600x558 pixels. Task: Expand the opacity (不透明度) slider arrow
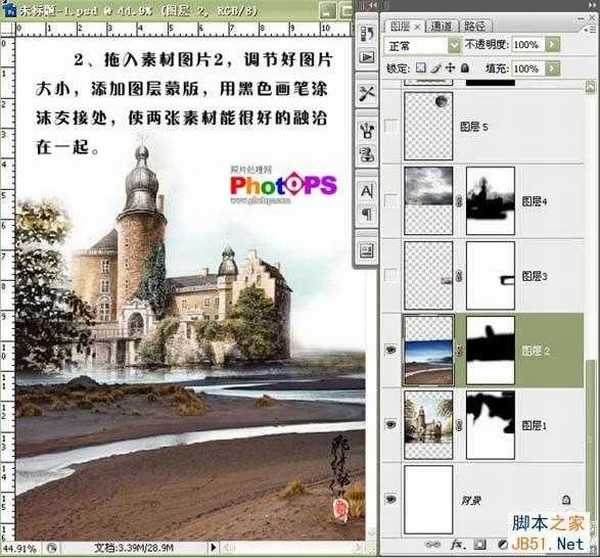click(x=551, y=45)
